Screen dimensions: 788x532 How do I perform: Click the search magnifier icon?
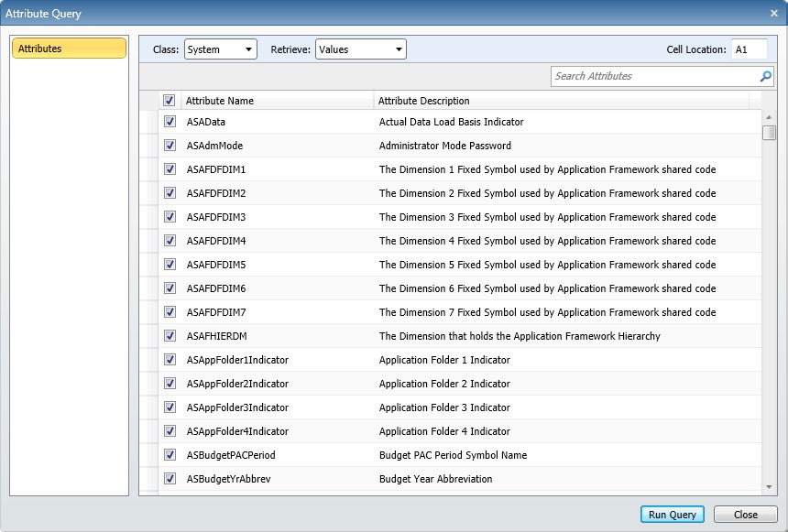[766, 76]
